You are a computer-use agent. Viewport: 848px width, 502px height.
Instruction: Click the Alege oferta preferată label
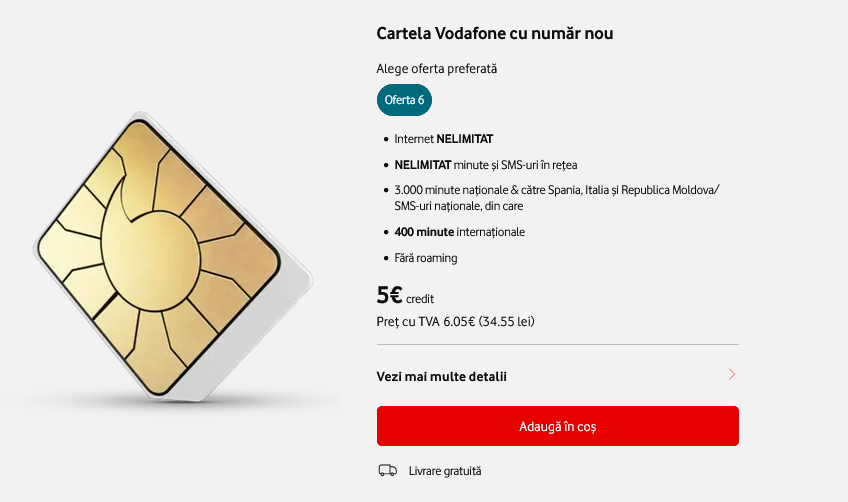[x=436, y=69]
